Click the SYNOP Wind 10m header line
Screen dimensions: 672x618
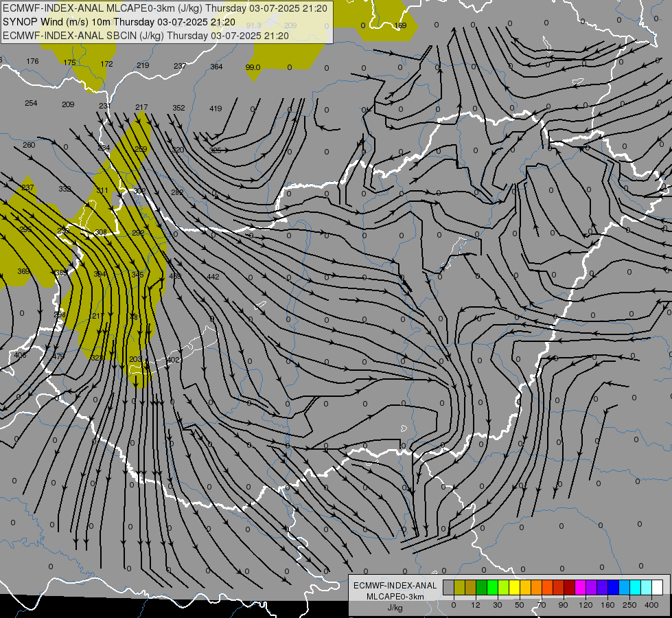click(x=119, y=22)
